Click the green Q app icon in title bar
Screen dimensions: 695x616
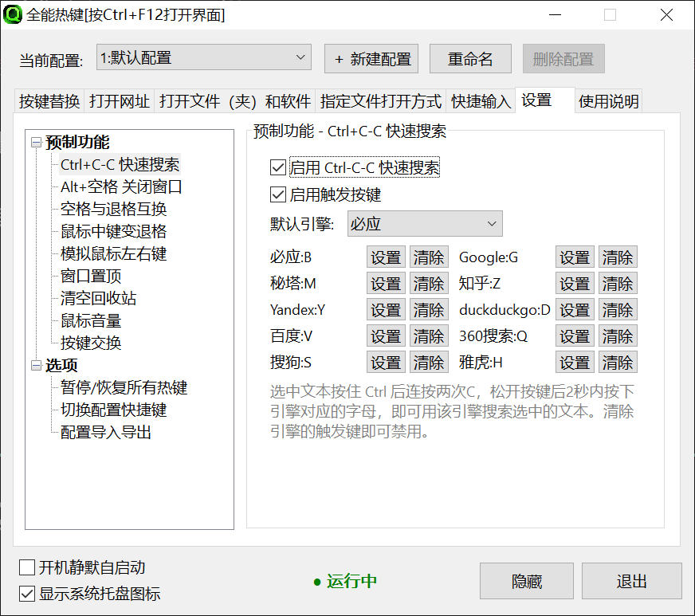point(13,14)
